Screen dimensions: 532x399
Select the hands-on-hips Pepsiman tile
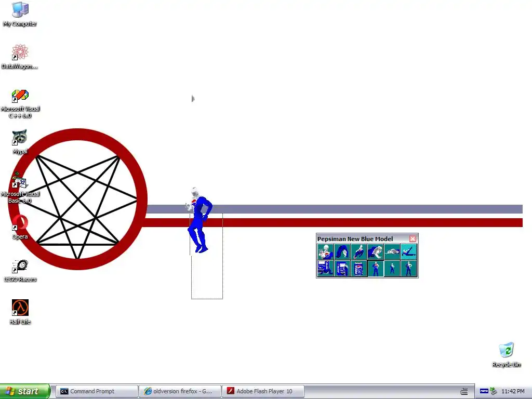(x=408, y=269)
